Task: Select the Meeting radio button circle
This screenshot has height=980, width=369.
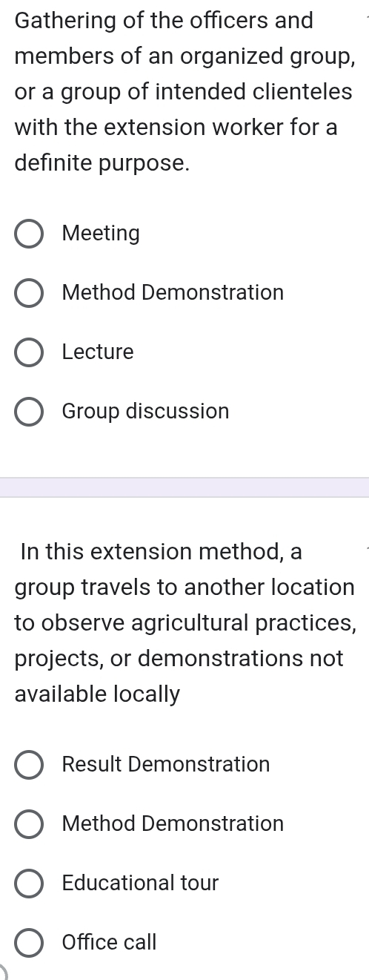Action: coord(30,234)
